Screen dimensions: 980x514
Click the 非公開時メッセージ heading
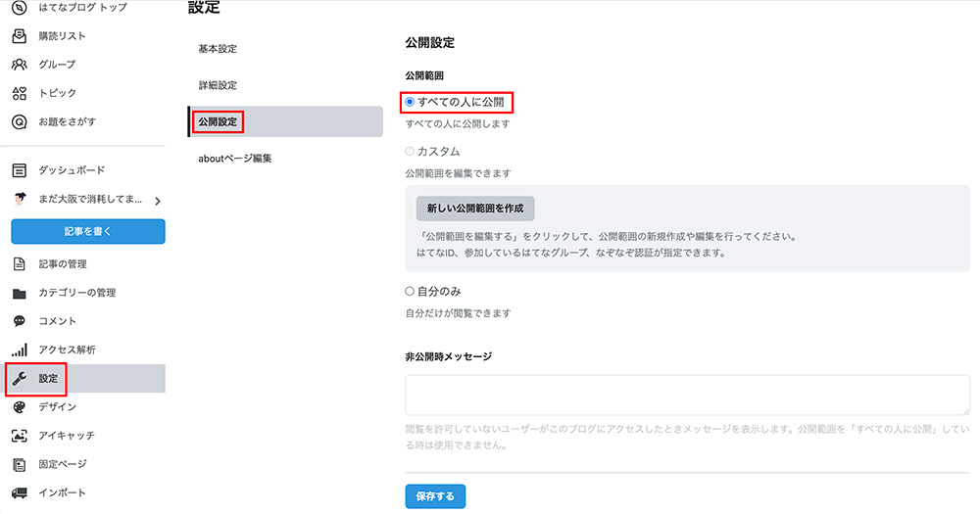pos(449,356)
